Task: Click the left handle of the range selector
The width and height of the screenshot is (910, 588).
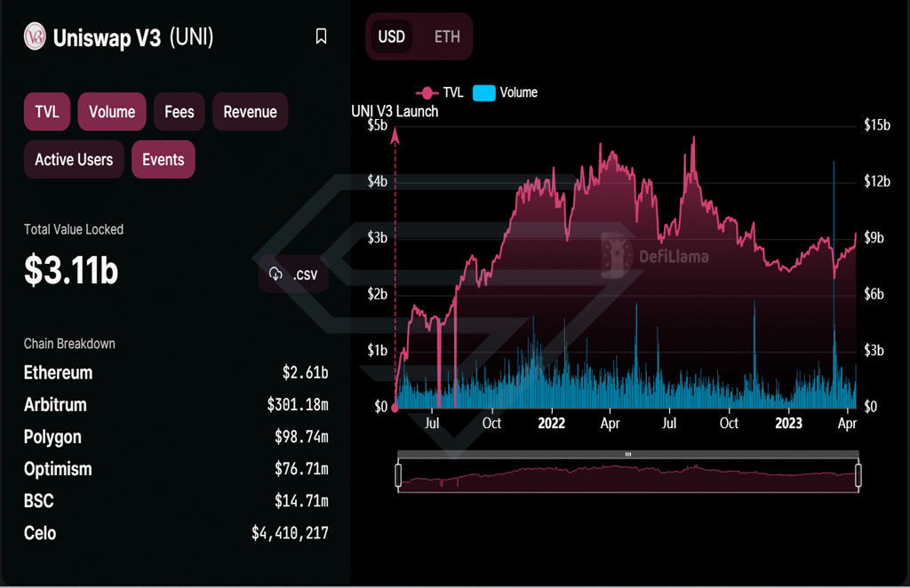Action: click(398, 474)
